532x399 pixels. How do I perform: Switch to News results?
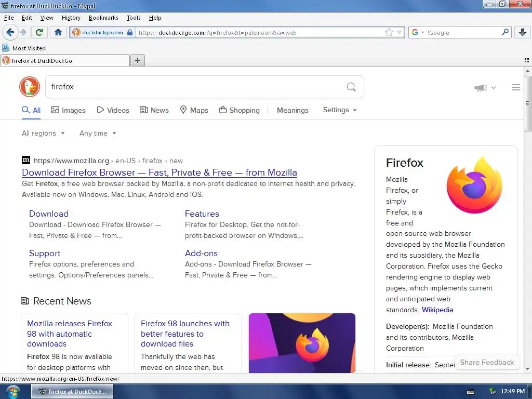(x=154, y=110)
